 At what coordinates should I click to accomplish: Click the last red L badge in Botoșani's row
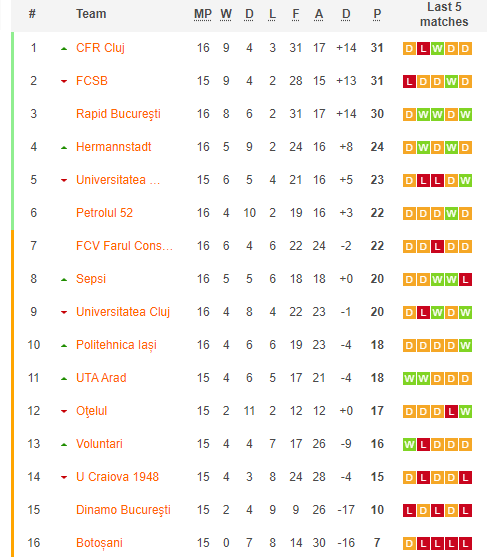(x=465, y=544)
